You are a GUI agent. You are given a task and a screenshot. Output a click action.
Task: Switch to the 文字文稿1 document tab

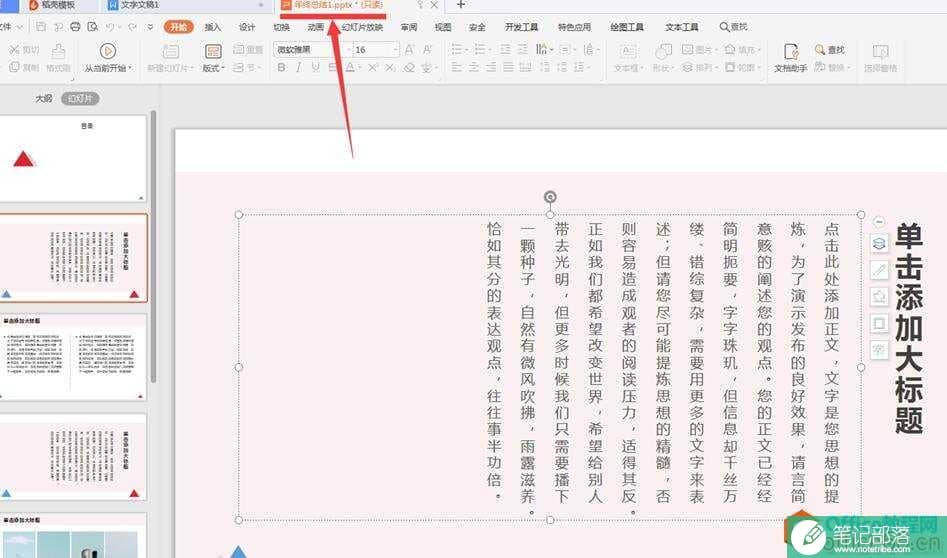click(187, 5)
